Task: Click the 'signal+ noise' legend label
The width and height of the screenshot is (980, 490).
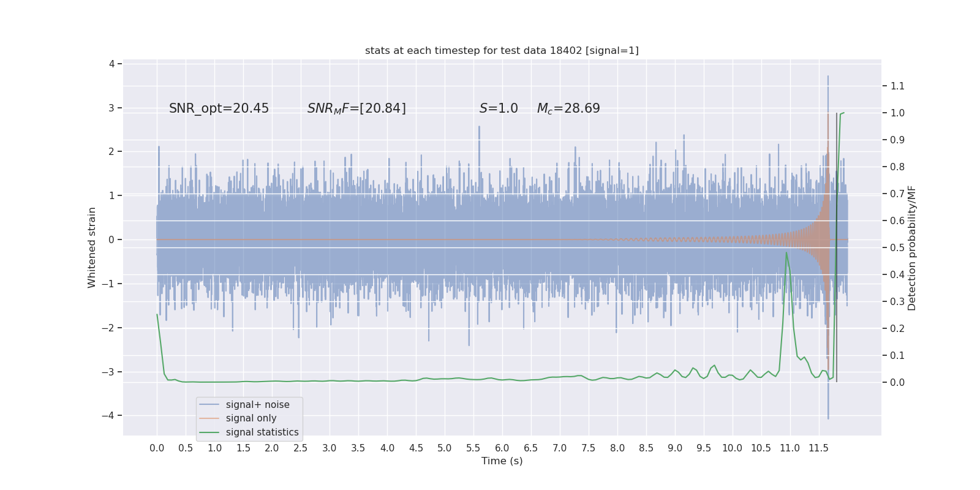Action: [257, 404]
